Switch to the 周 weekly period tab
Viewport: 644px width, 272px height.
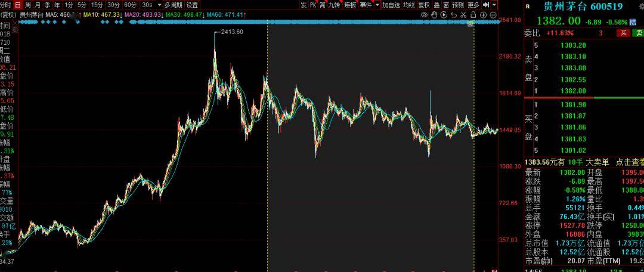coord(27,5)
